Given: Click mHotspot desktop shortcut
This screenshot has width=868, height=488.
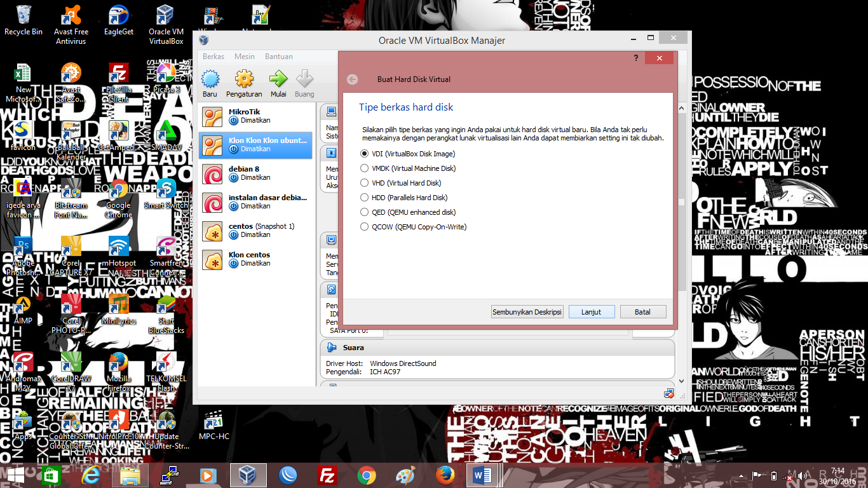Looking at the screenshot, I should tap(119, 252).
